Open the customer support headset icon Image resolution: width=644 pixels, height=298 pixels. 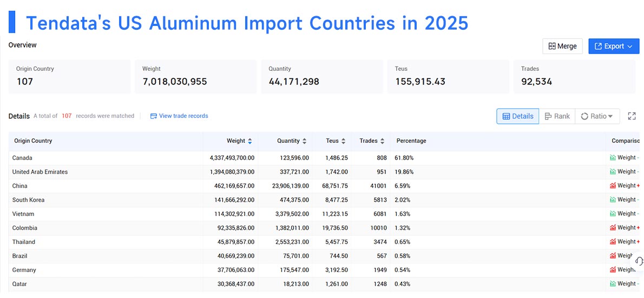point(639,261)
